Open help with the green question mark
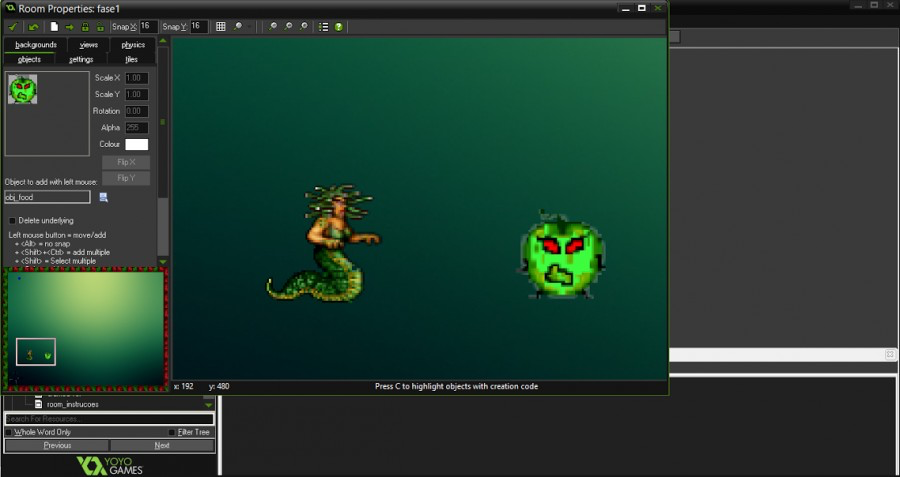Viewport: 900px width, 477px height. 339,26
